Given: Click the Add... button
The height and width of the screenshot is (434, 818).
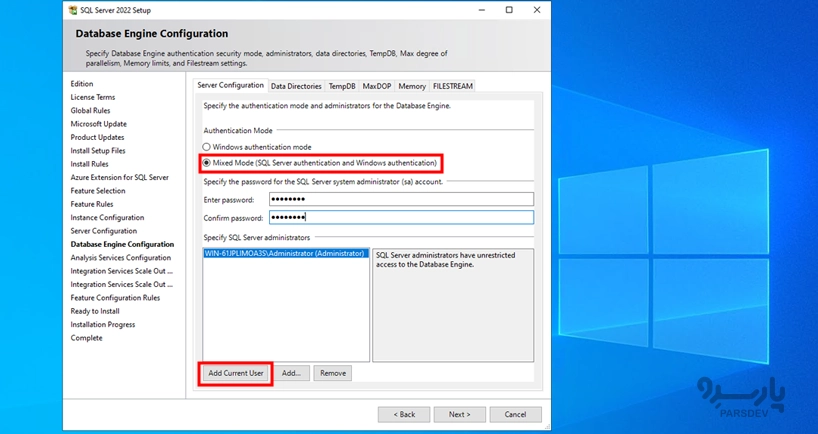Looking at the screenshot, I should [291, 373].
